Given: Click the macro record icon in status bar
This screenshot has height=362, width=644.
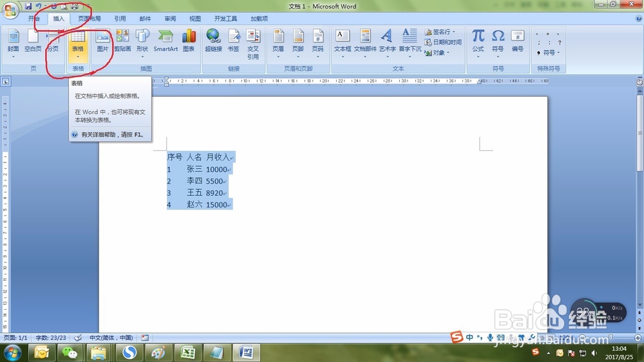Looking at the screenshot, I should (x=144, y=338).
